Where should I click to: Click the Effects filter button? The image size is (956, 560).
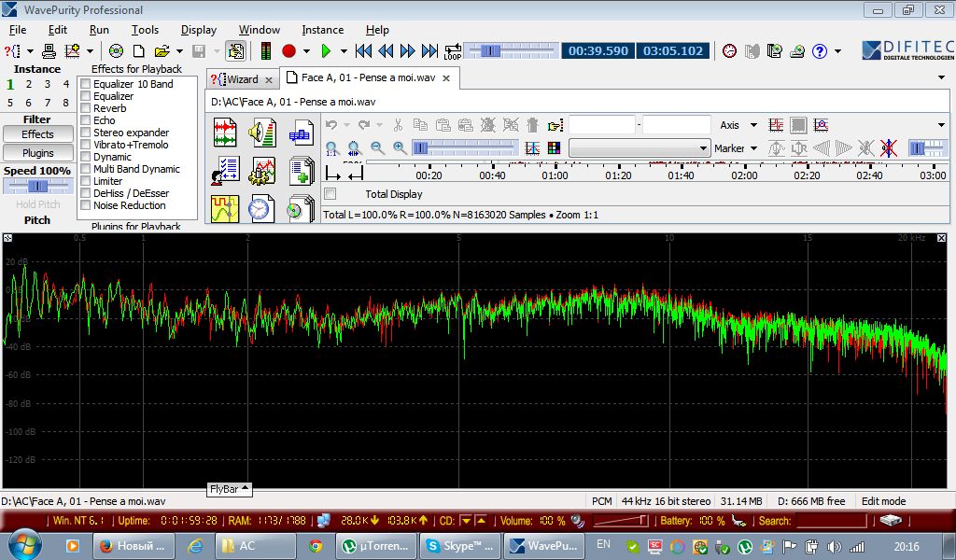click(x=38, y=134)
